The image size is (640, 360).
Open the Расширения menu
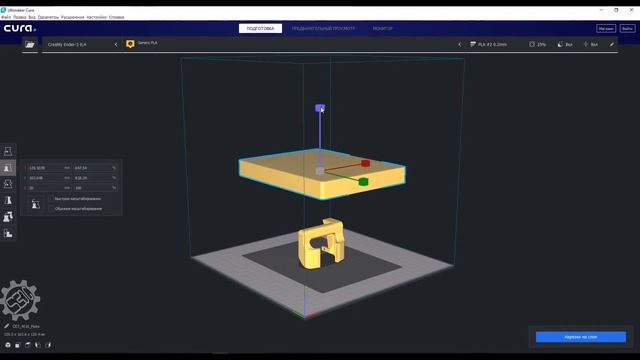[73, 17]
